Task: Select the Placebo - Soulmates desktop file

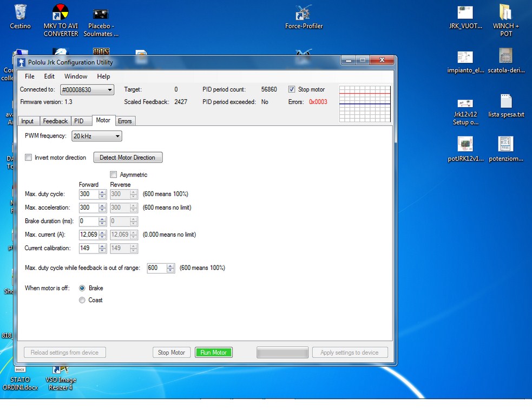Action: click(x=101, y=22)
